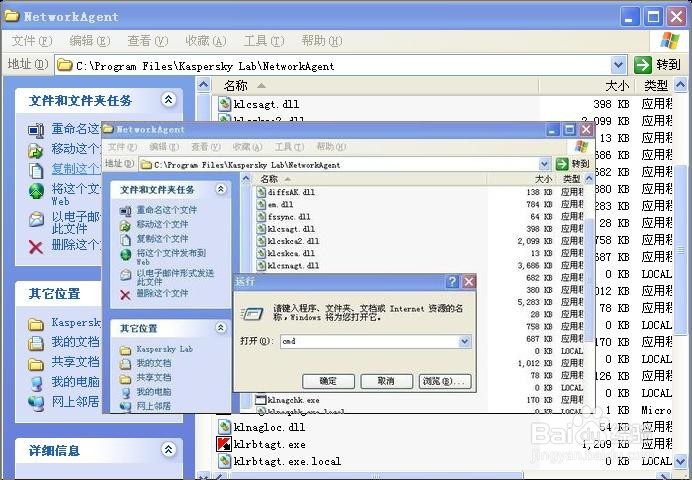Expand address bar dropdown in back window

[x=619, y=65]
